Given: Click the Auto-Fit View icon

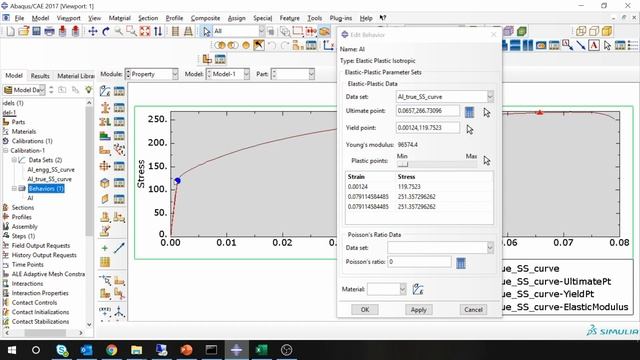Looking at the screenshot, I should pyautogui.click(x=145, y=31).
